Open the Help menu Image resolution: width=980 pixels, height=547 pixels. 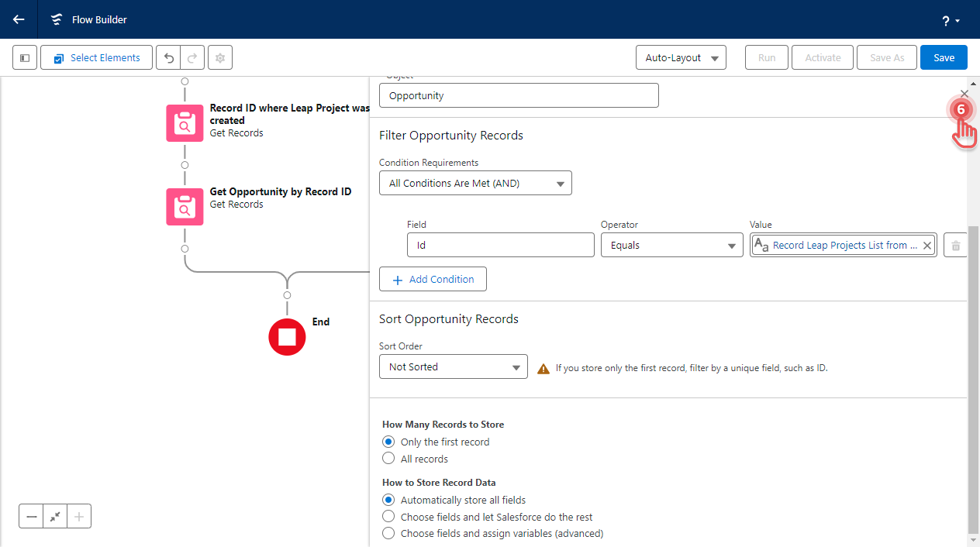point(947,19)
